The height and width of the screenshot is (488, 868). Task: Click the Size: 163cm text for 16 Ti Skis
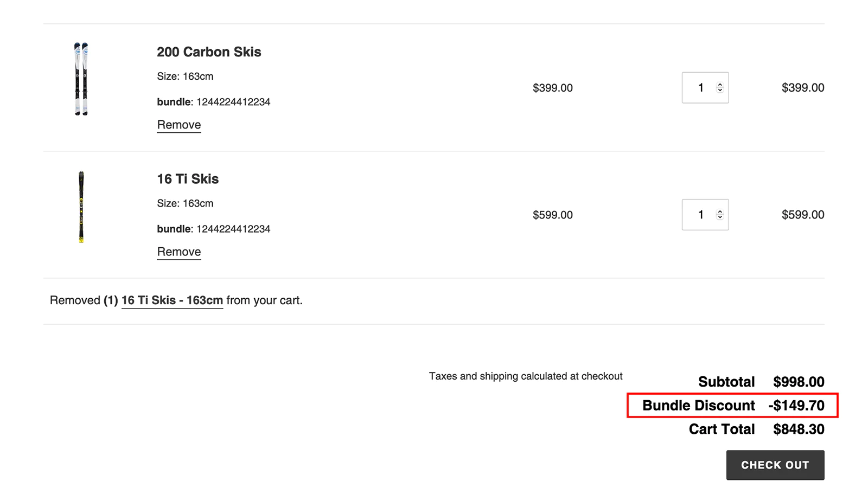point(184,203)
